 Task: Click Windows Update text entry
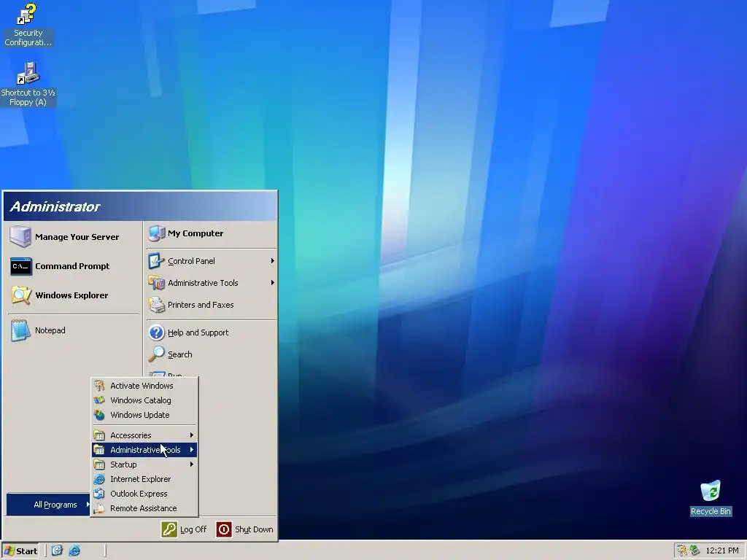click(x=139, y=415)
